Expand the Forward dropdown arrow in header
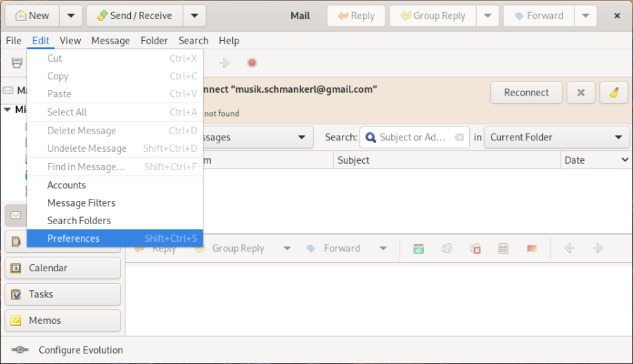This screenshot has height=364, width=633. click(585, 15)
